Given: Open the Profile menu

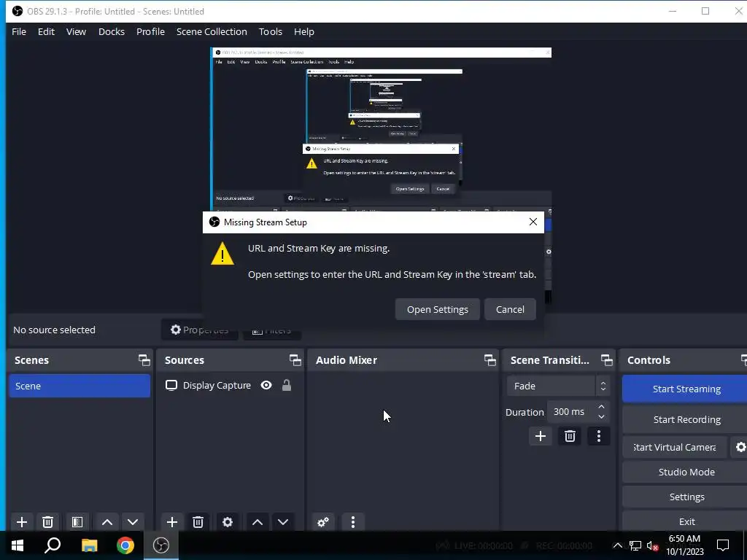Looking at the screenshot, I should coord(150,31).
